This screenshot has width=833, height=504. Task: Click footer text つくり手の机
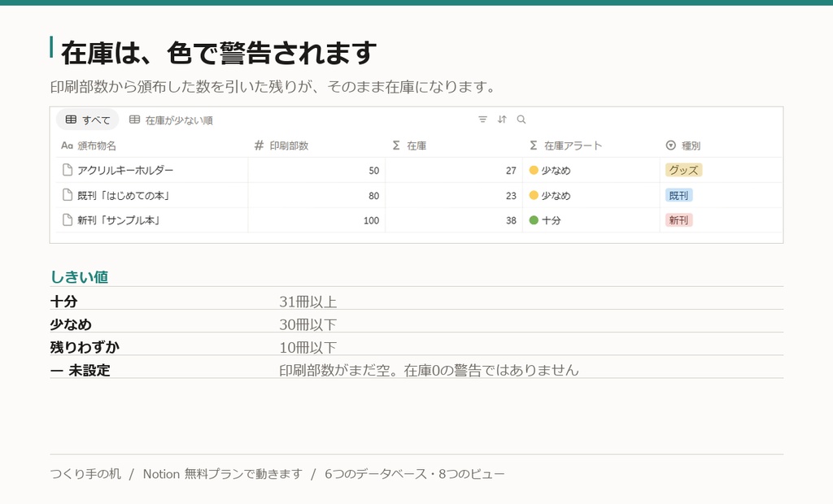click(85, 474)
